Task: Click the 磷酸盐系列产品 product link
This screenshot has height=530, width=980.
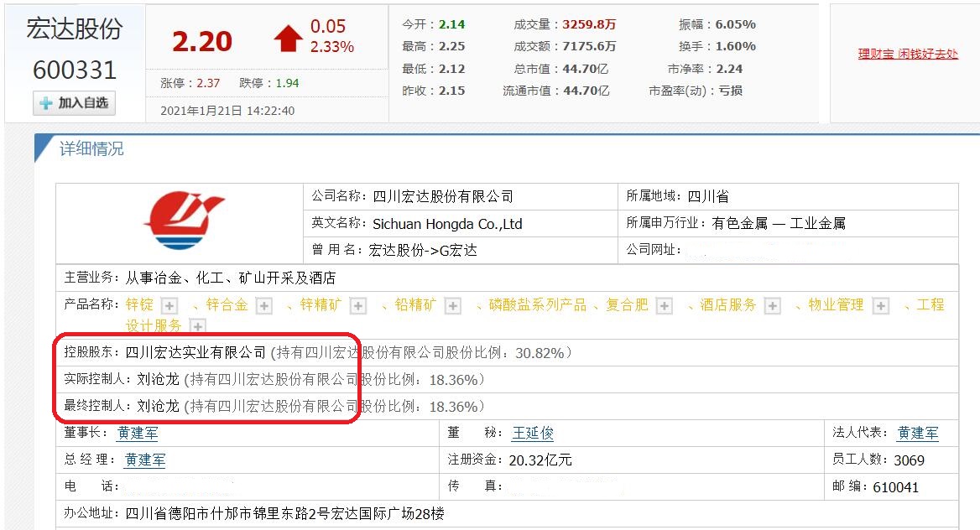Action: click(x=538, y=305)
